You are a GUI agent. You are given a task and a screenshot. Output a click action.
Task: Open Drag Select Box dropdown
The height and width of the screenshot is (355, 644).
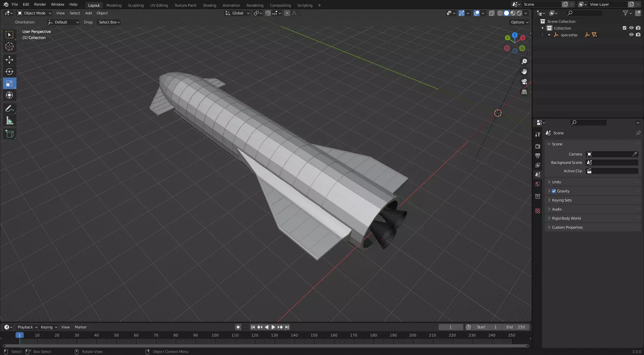(x=109, y=22)
